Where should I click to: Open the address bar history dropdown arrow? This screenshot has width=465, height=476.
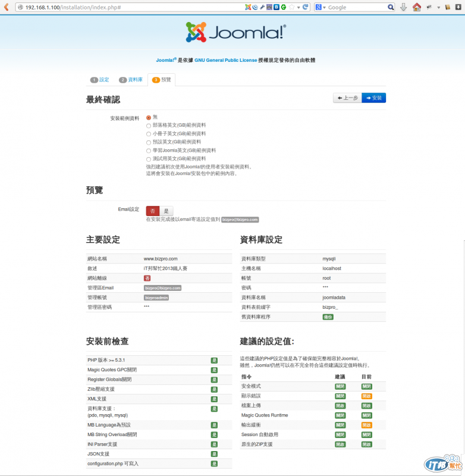(x=299, y=7)
